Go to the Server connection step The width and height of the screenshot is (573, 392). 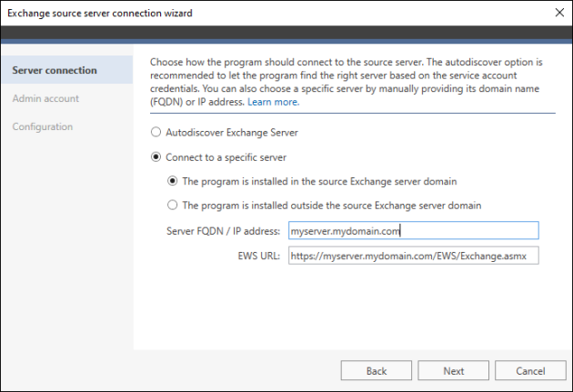click(x=67, y=70)
